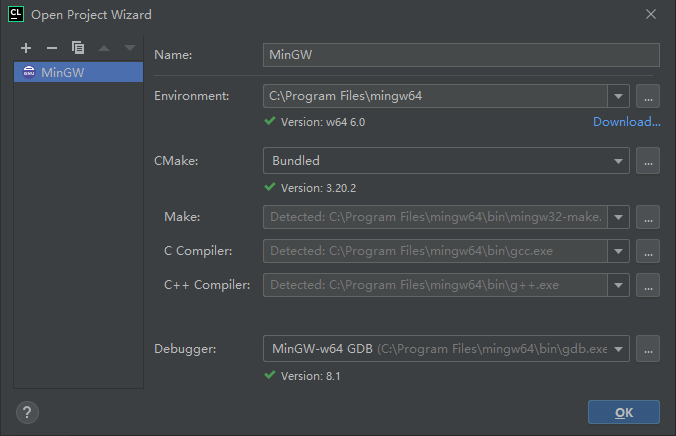Click the 'Version: 8.1' text
Image resolution: width=676 pixels, height=436 pixels.
pos(310,376)
